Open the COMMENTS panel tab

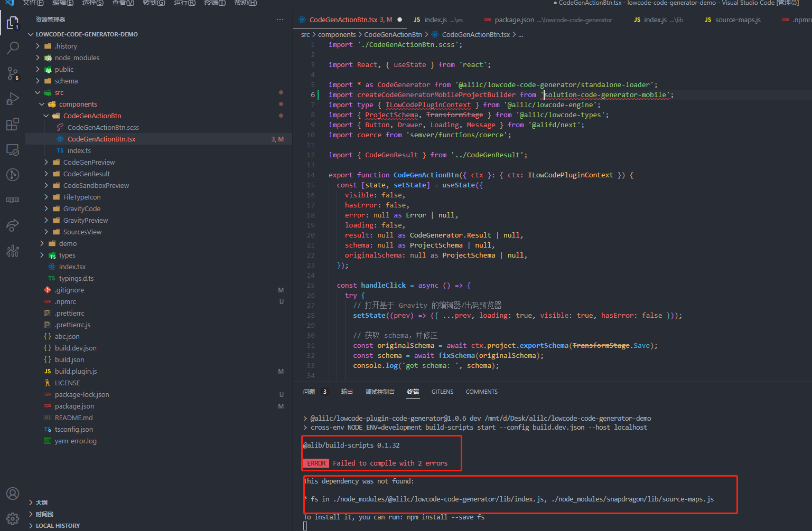coord(481,392)
